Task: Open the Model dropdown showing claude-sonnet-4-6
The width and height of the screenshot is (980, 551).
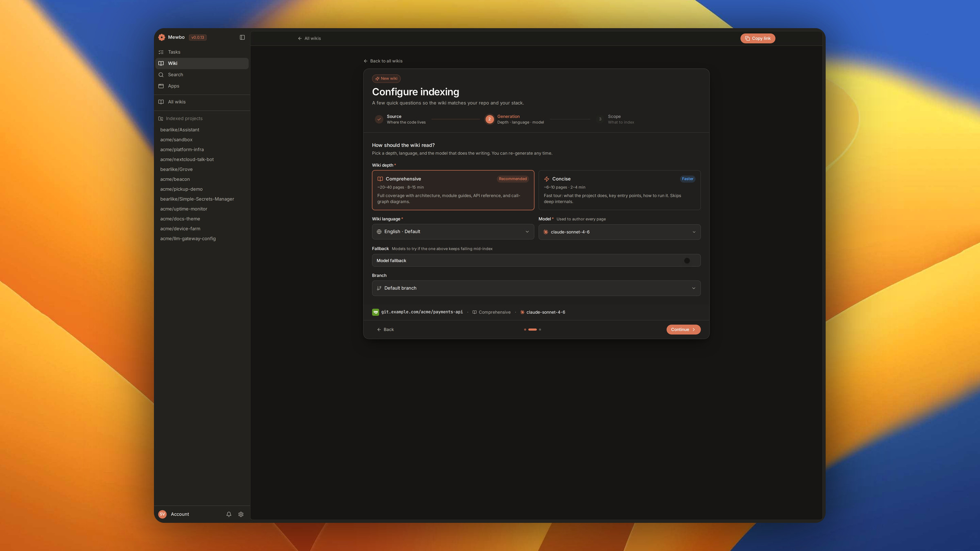Action: [x=619, y=232]
